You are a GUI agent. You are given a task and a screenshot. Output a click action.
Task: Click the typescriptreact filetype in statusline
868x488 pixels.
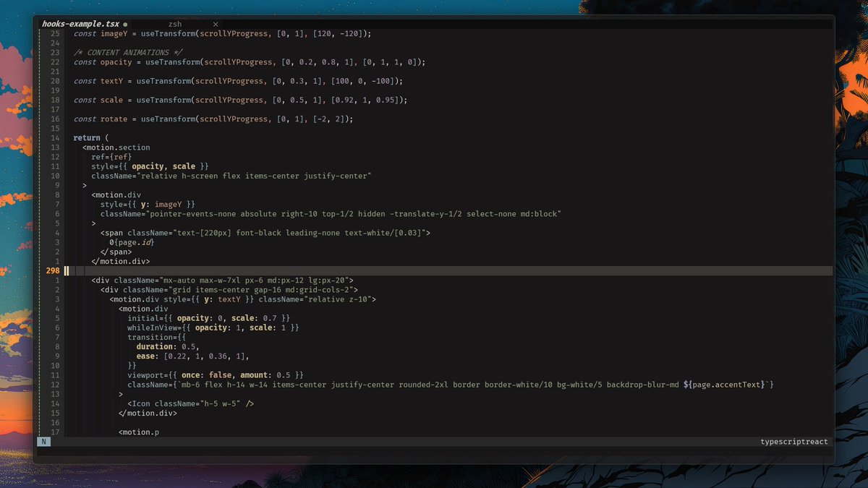793,441
